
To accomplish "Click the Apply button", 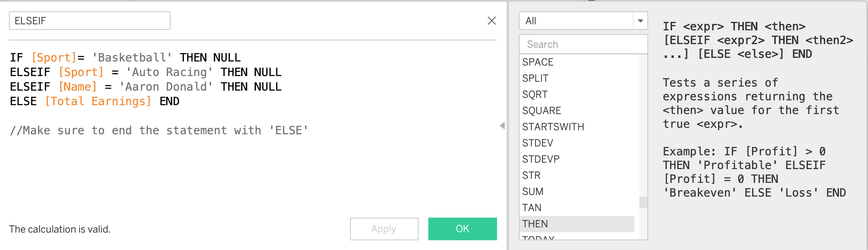I will click(x=384, y=229).
